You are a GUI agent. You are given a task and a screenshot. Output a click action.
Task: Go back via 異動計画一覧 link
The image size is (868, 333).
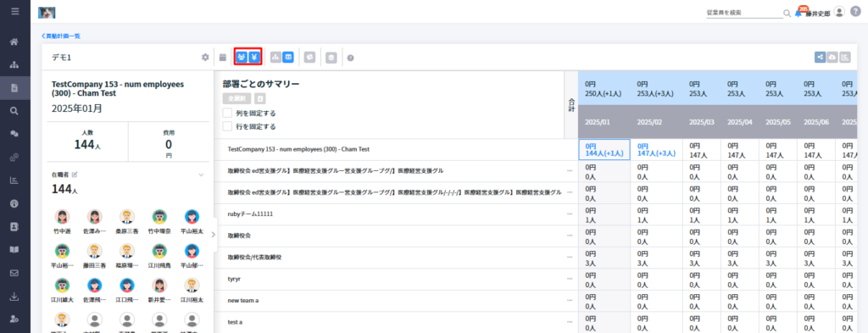pyautogui.click(x=61, y=36)
